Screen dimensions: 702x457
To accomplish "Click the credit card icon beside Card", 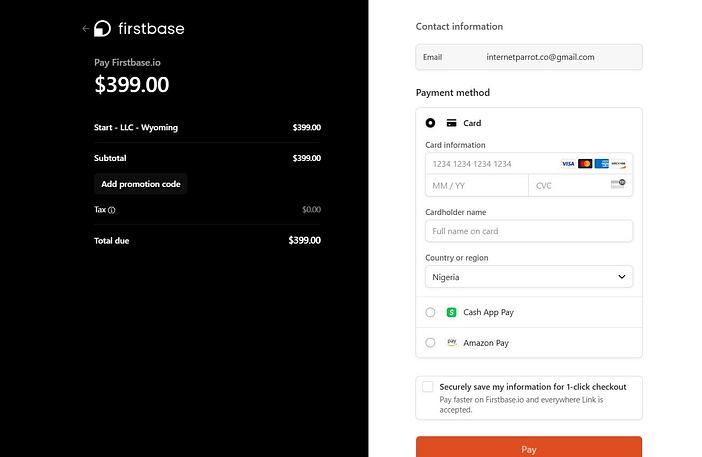I will tap(451, 123).
